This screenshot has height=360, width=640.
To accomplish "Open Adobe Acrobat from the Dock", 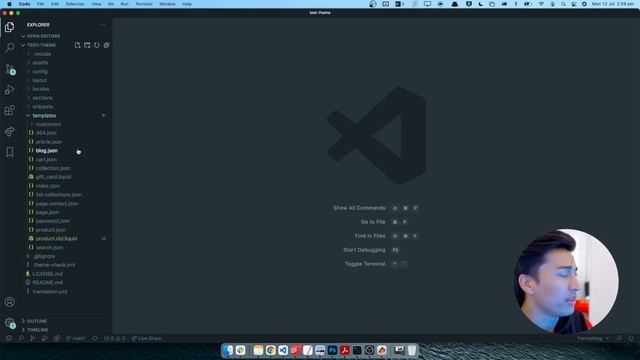I will [344, 350].
